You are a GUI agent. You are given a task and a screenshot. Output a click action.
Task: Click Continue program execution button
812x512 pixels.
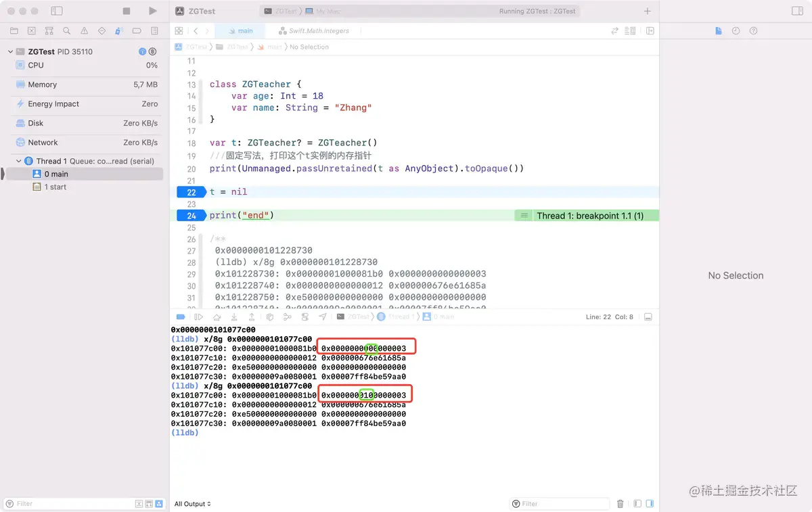pos(199,317)
